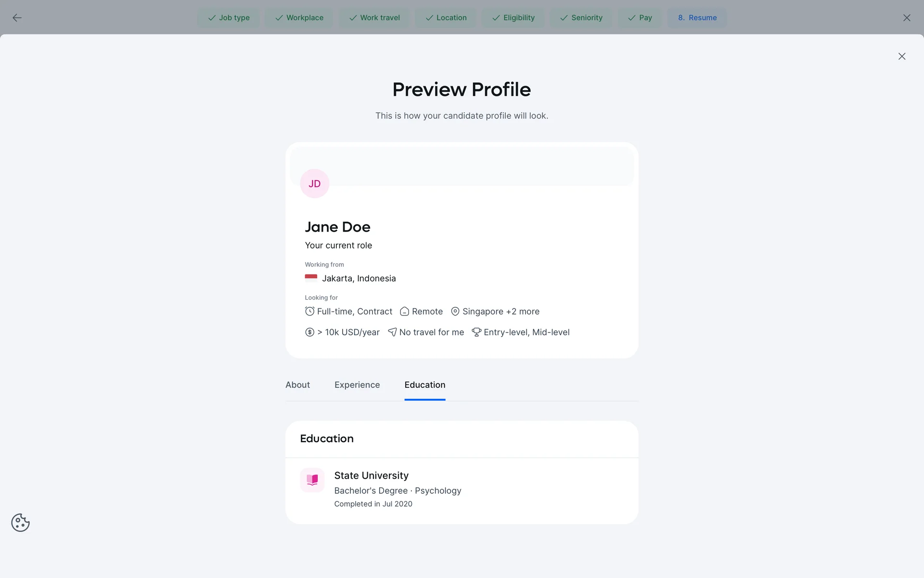Screen dimensions: 924x578
Task: Click the paper plane travel icon
Action: point(392,332)
